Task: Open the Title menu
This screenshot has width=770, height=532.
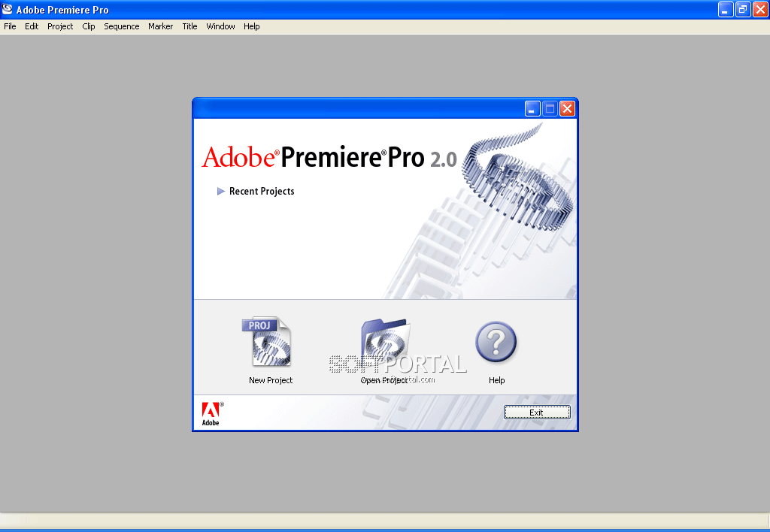Action: (189, 26)
